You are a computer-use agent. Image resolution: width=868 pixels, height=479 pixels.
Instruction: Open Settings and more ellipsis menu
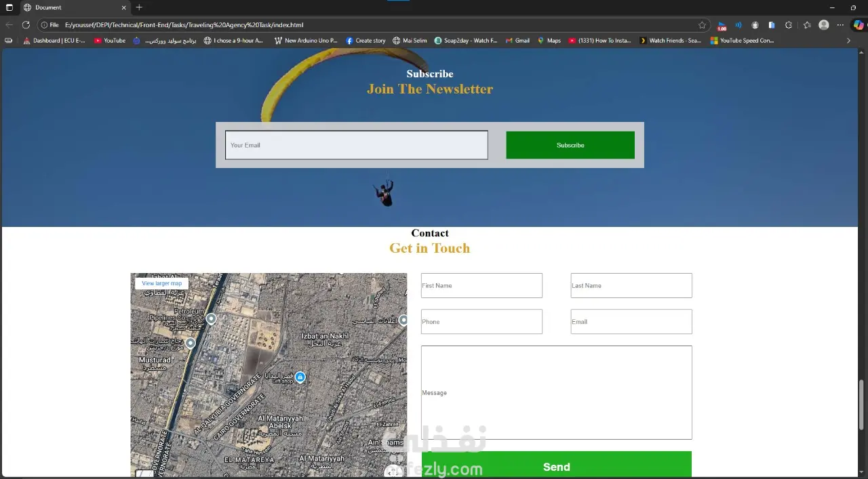pos(841,25)
